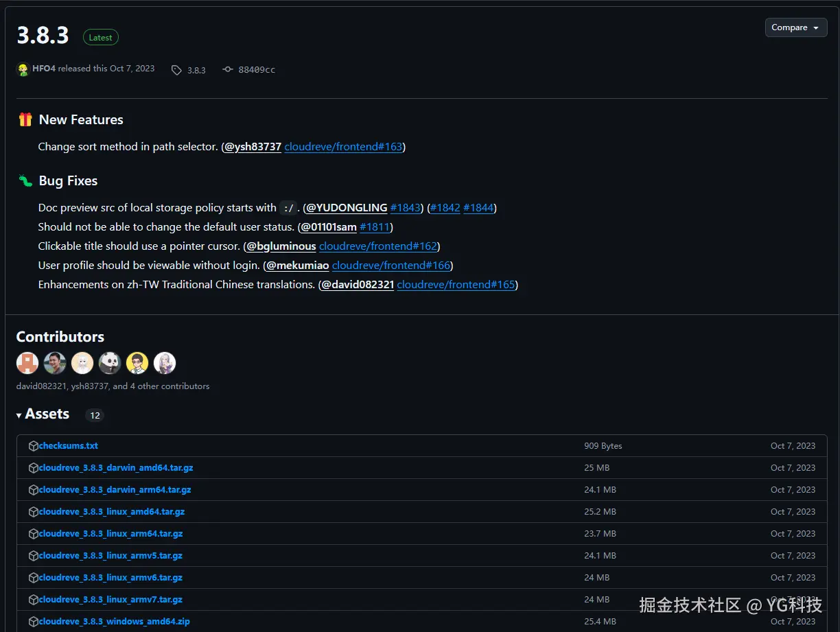Viewport: 840px width, 632px height.
Task: Visit @bgluminous user mention
Action: (281, 246)
